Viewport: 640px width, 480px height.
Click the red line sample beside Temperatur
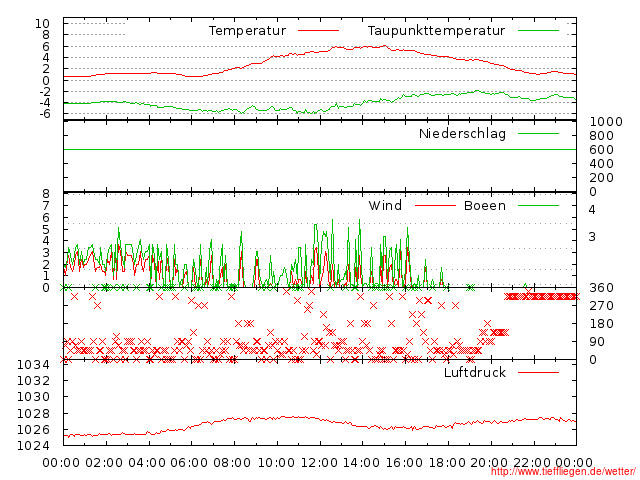[318, 31]
